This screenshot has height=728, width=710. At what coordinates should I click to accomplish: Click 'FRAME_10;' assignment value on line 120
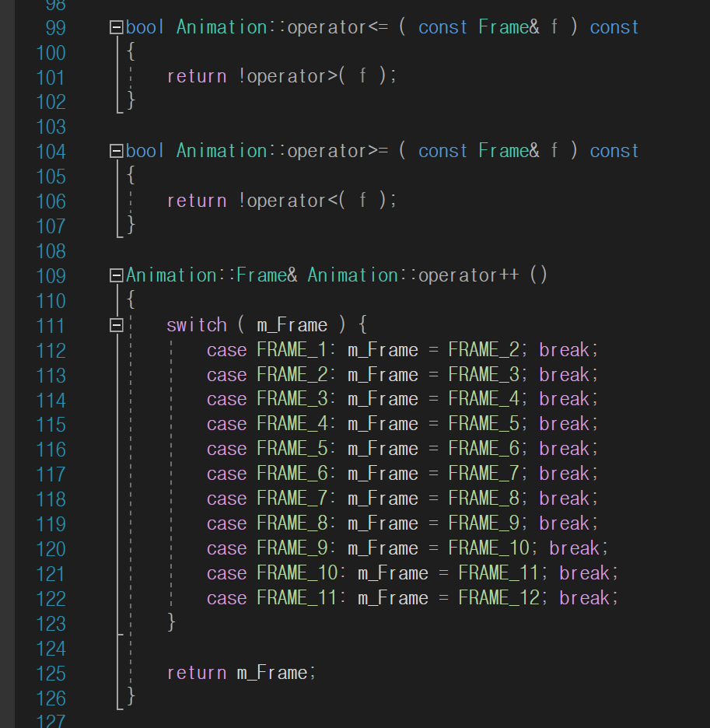[x=493, y=548]
